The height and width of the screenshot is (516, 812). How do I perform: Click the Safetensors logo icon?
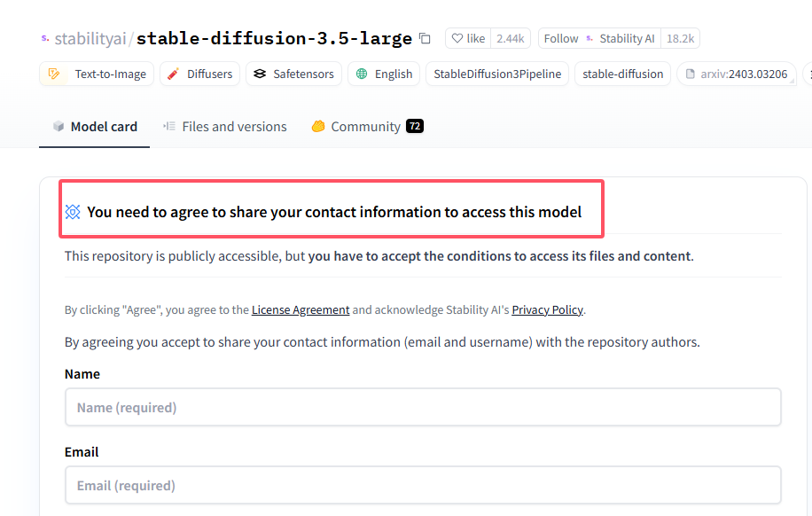[260, 74]
